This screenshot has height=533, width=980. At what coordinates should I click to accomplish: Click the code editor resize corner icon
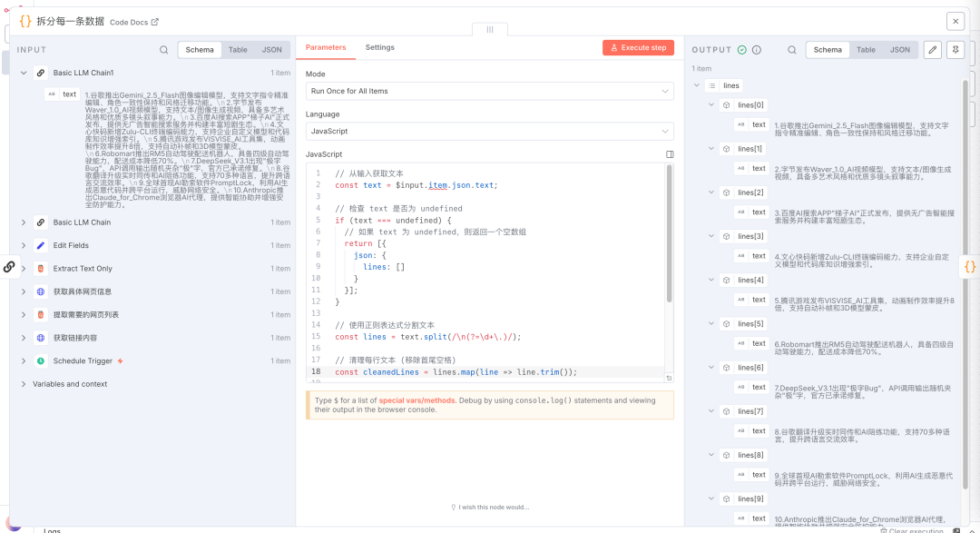click(x=669, y=378)
